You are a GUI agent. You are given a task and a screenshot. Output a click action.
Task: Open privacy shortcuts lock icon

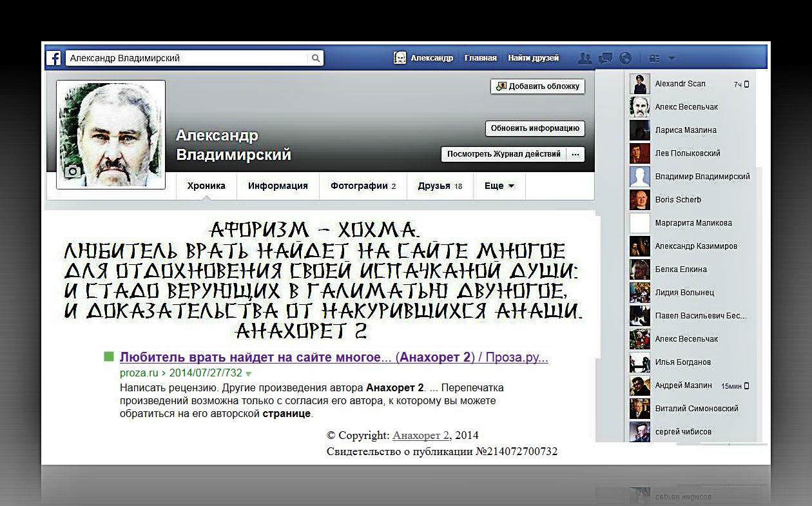click(x=654, y=58)
